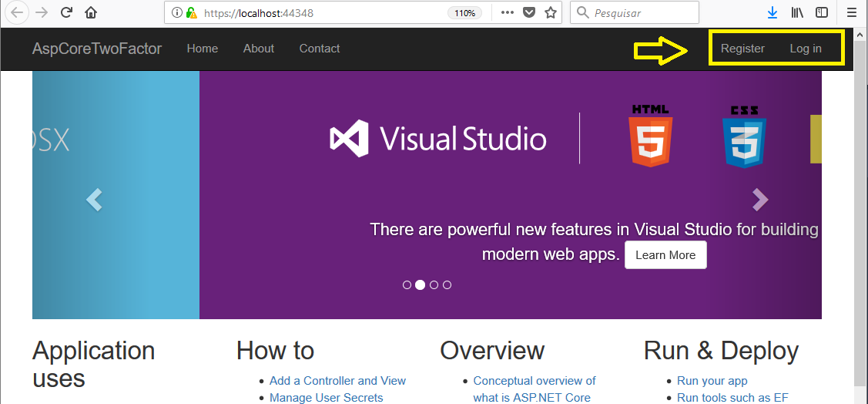Click the magnifier icon in search box

point(582,13)
